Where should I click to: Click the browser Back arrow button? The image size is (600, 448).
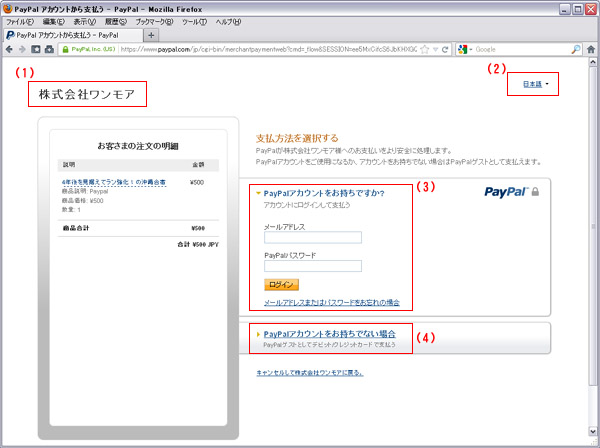click(x=10, y=48)
